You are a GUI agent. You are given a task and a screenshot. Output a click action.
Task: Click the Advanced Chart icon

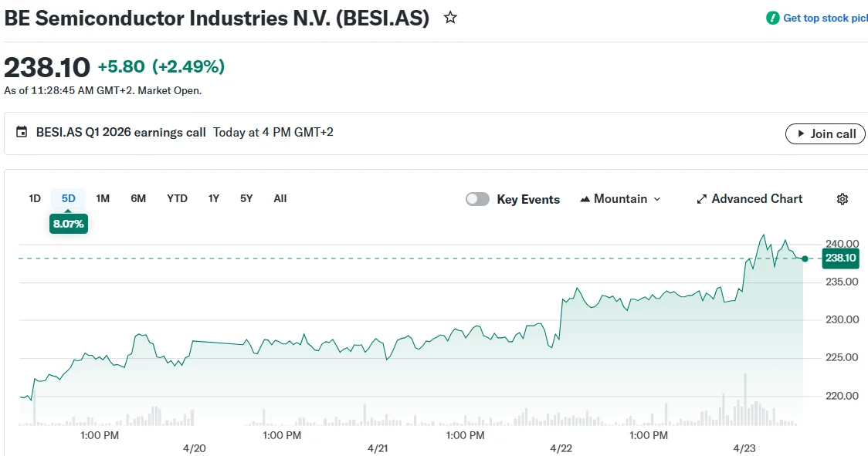701,199
